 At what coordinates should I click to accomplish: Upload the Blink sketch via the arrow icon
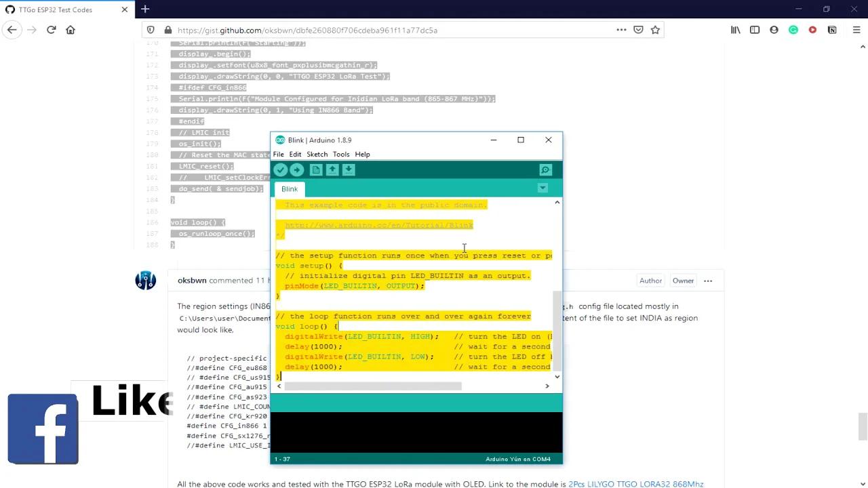pos(296,169)
